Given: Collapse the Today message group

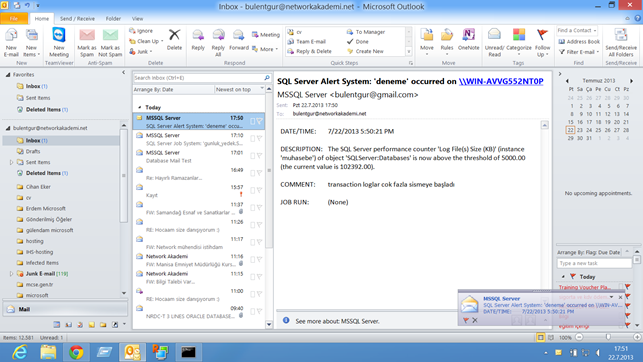Looking at the screenshot, I should (x=140, y=107).
